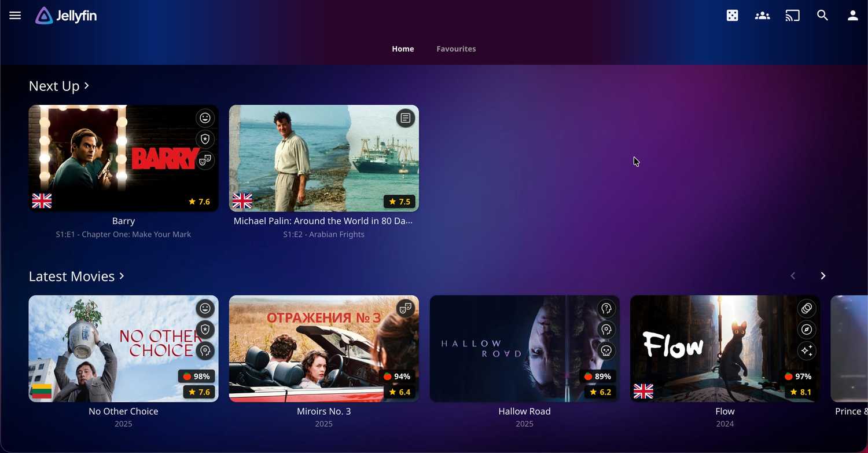Screen dimensions: 868x453
Task: Switch to the Favourites tab
Action: click(456, 49)
